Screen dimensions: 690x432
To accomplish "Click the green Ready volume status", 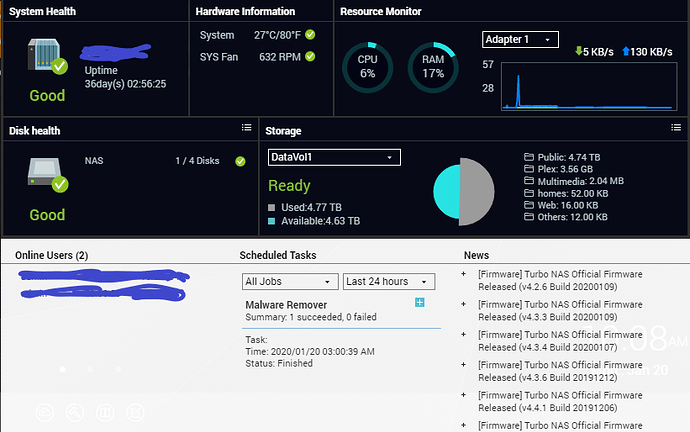I will (289, 186).
